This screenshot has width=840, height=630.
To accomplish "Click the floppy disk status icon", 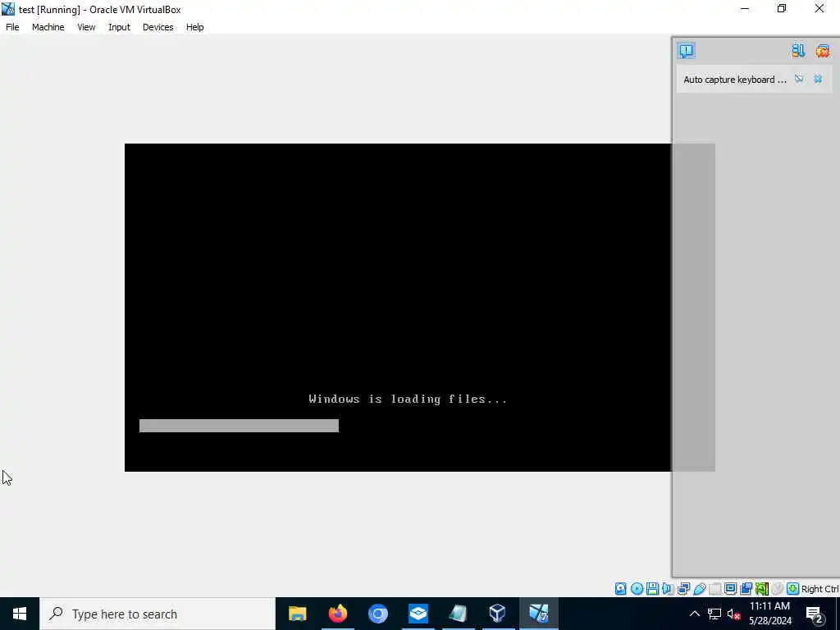I will tap(652, 589).
